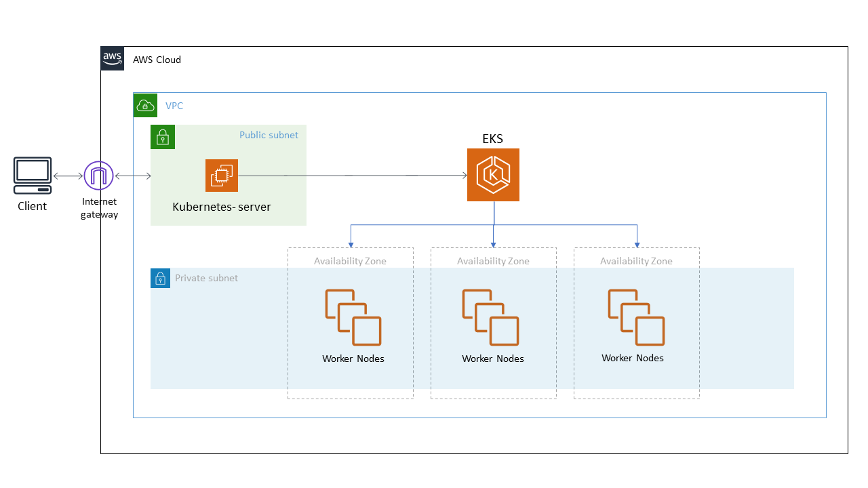This screenshot has height=488, width=868.
Task: Click the leftmost Availability Zone header
Action: coord(351,261)
